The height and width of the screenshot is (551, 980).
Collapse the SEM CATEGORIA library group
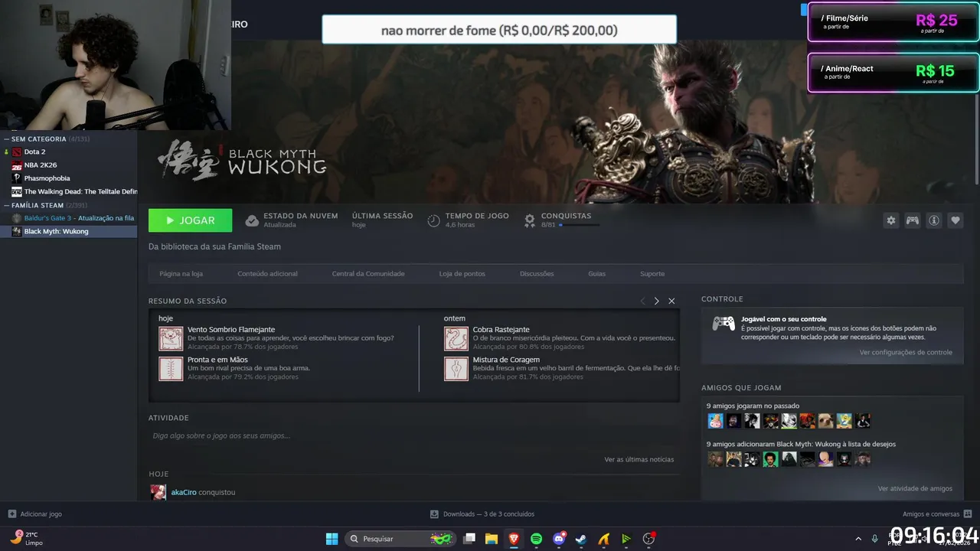tap(7, 139)
